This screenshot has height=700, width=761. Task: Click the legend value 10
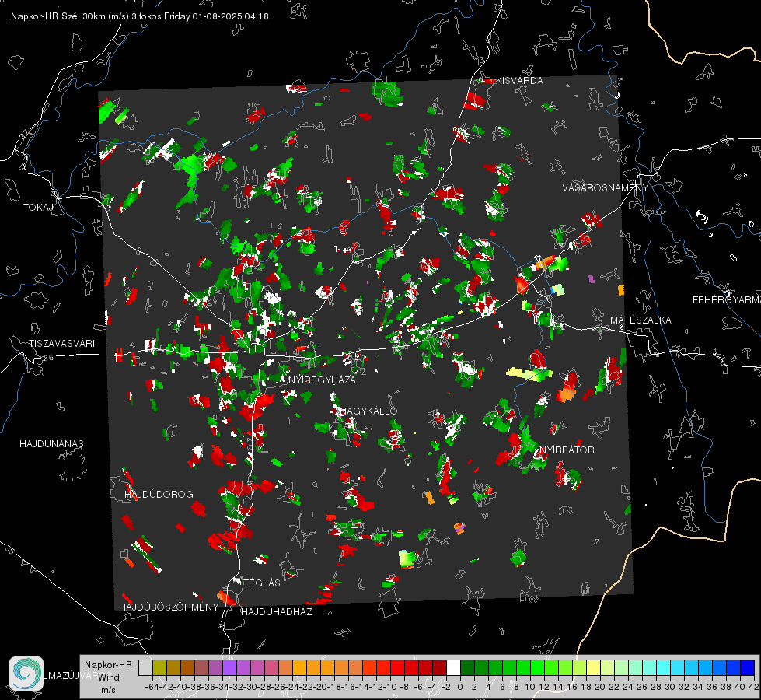point(530,687)
